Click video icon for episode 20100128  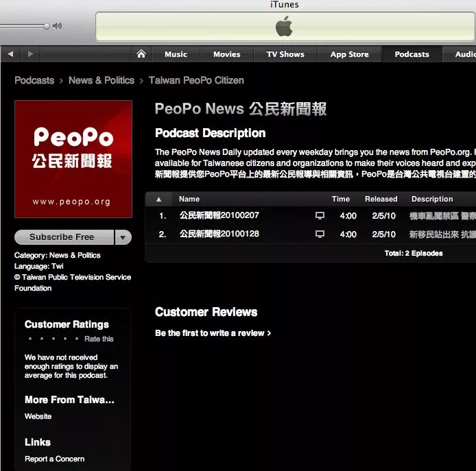pyautogui.click(x=320, y=234)
